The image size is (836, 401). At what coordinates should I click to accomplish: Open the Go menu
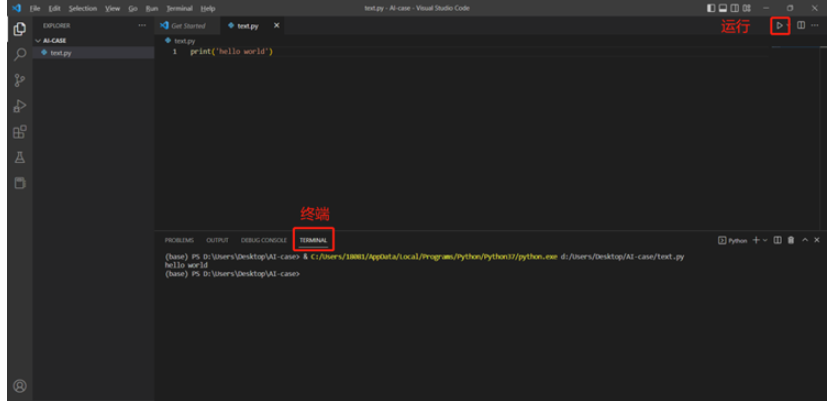coord(133,9)
